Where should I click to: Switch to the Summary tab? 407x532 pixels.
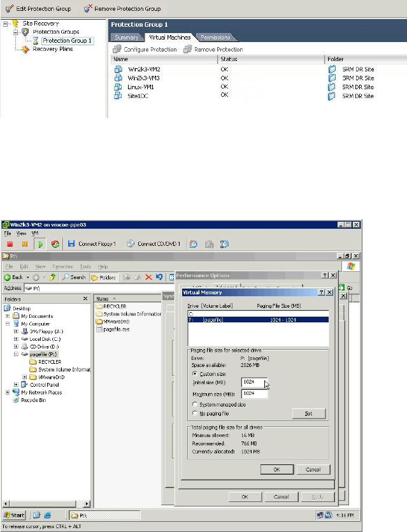126,38
